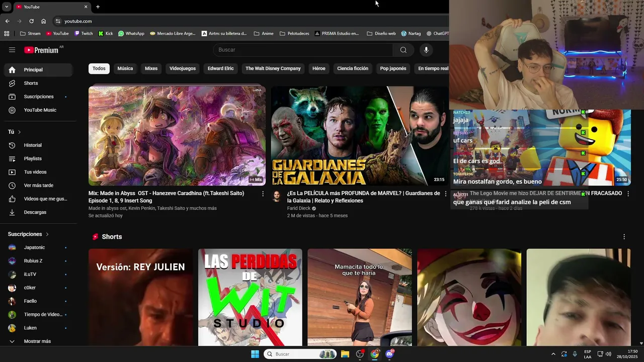The width and height of the screenshot is (644, 362).
Task: Open options menu for Made in Abyss mix
Action: [263, 194]
